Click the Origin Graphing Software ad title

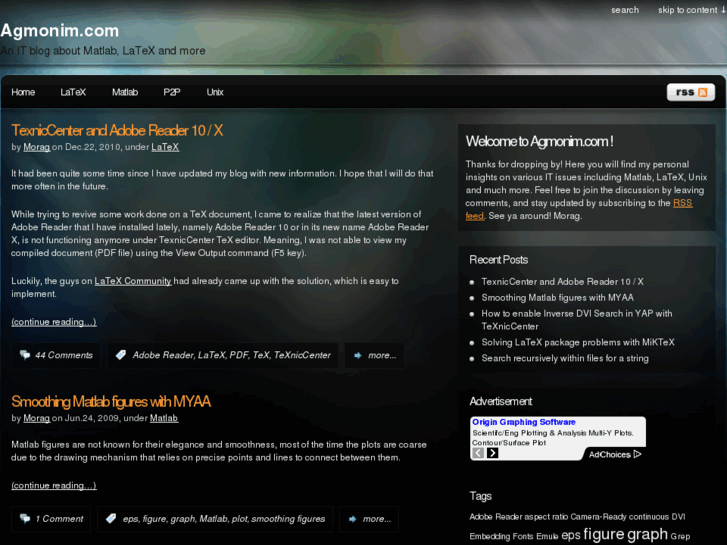523,422
